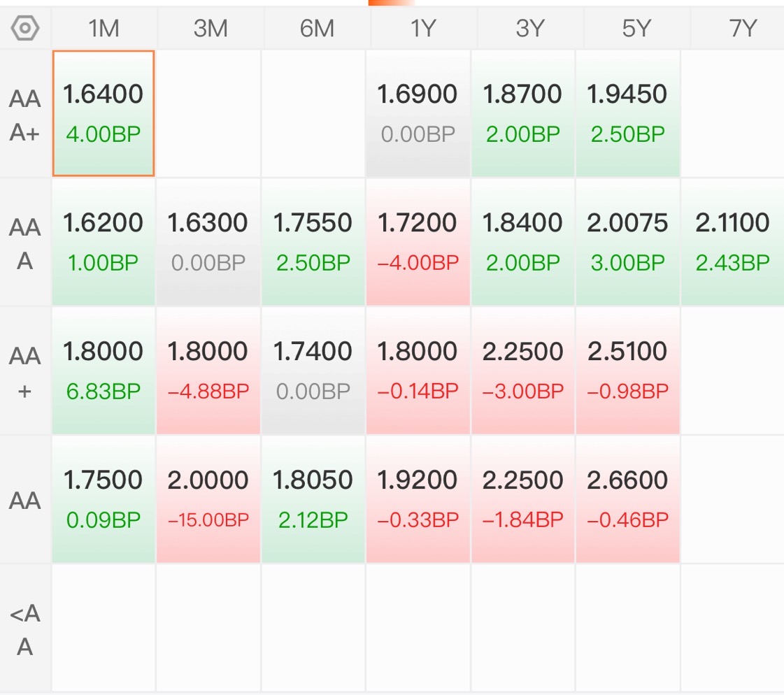Open the highlighted AAA+ 1M cell 1.6400
The width and height of the screenshot is (784, 695).
pos(104,113)
